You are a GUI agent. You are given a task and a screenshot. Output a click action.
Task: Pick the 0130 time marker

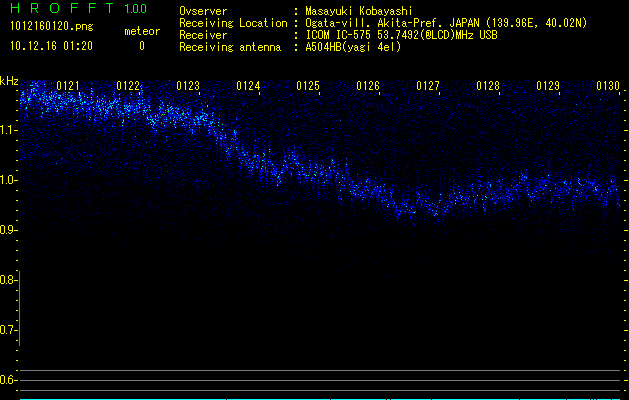click(608, 87)
